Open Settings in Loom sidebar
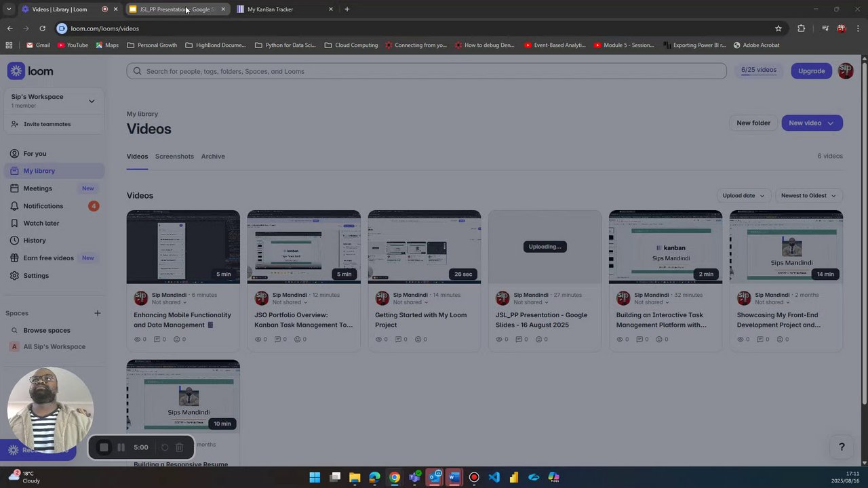The width and height of the screenshot is (868, 488). tap(54, 276)
